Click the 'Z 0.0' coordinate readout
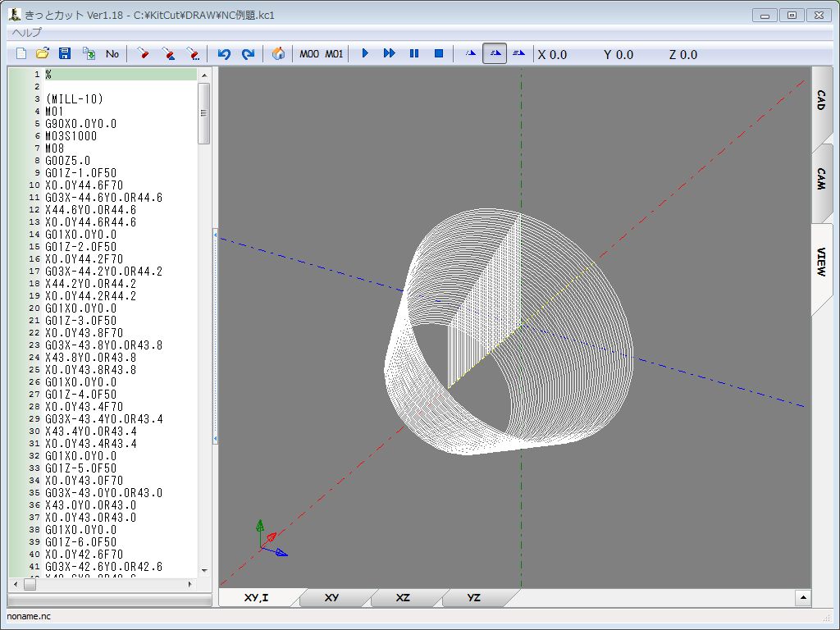Image resolution: width=840 pixels, height=630 pixels. 683,55
